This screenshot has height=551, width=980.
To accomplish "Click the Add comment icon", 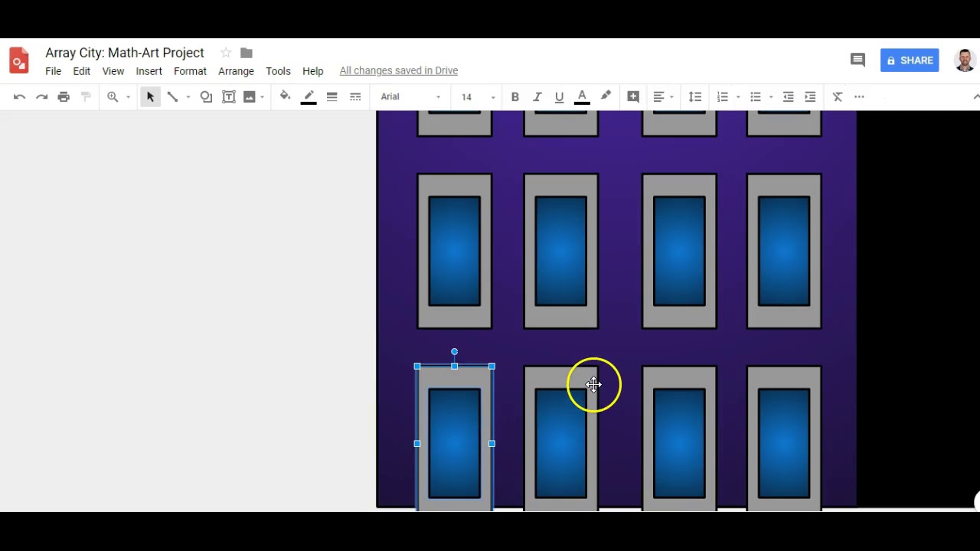I will point(633,97).
